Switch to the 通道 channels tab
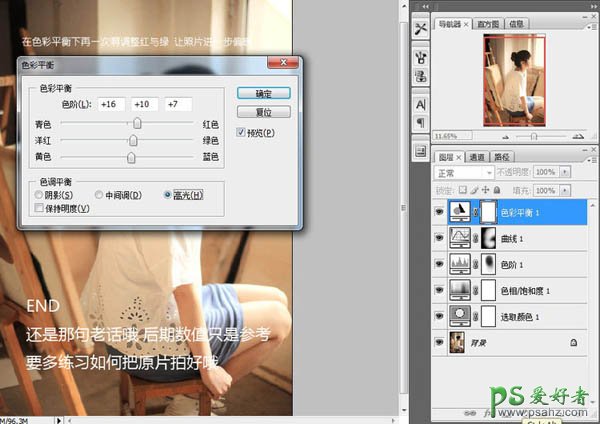 click(x=476, y=157)
